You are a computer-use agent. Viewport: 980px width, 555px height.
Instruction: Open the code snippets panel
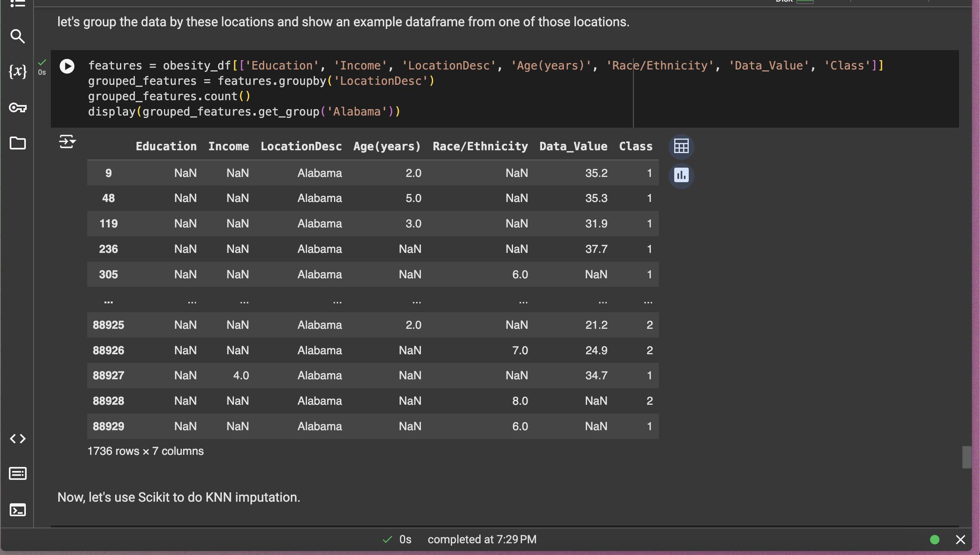17,439
